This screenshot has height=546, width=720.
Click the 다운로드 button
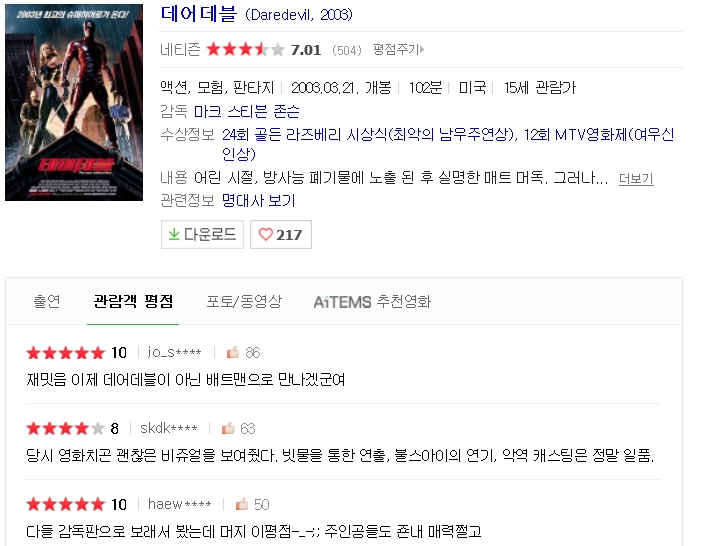click(x=202, y=234)
